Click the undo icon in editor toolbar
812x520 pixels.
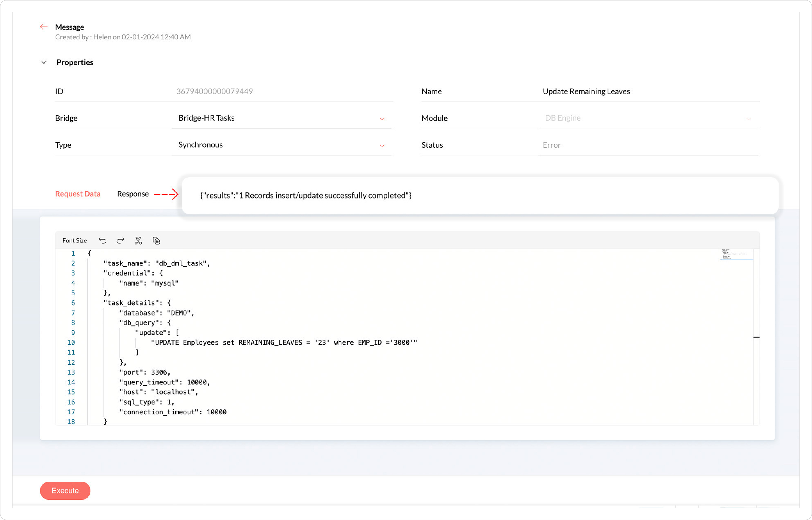102,240
